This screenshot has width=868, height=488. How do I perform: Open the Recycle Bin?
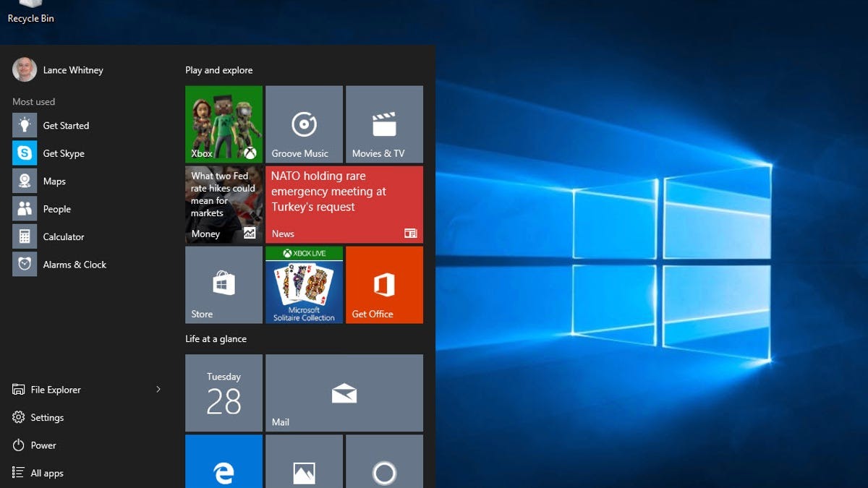[x=29, y=11]
